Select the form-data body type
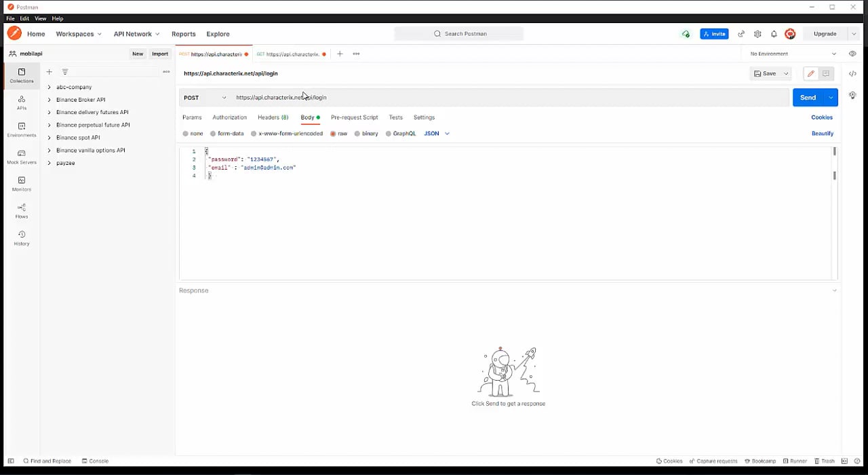This screenshot has width=868, height=475. click(x=226, y=134)
